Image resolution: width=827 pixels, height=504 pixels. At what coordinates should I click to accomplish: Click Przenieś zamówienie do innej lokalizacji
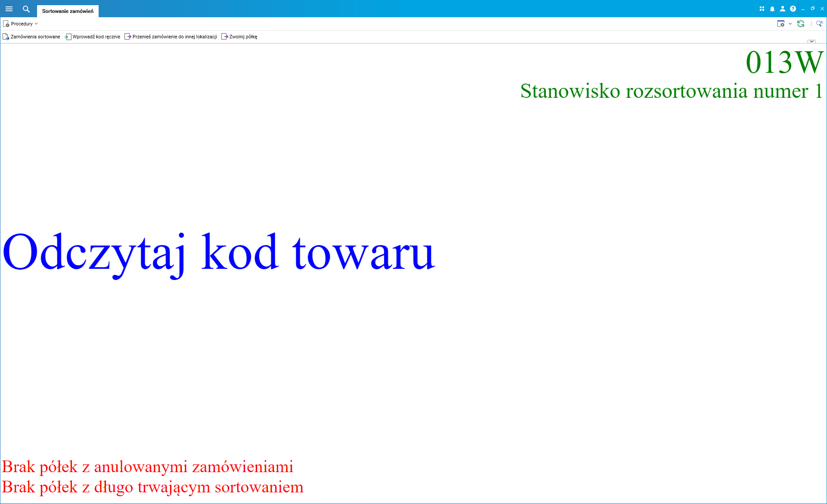coord(171,37)
